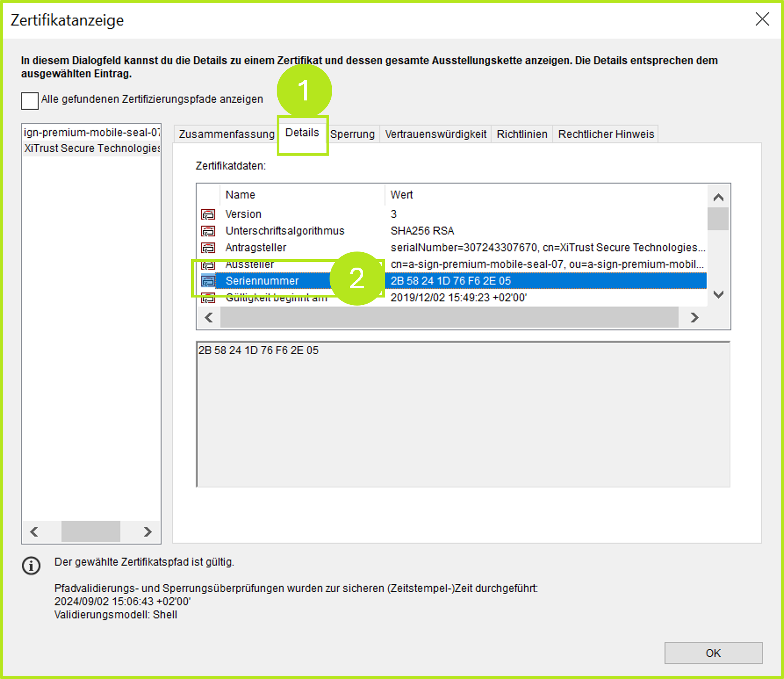The height and width of the screenshot is (679, 784).
Task: Open the Sperrung tab
Action: tap(352, 134)
